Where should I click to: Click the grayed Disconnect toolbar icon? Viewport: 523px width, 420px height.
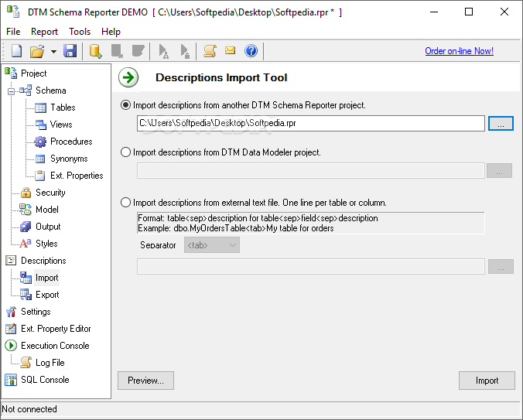pos(117,51)
